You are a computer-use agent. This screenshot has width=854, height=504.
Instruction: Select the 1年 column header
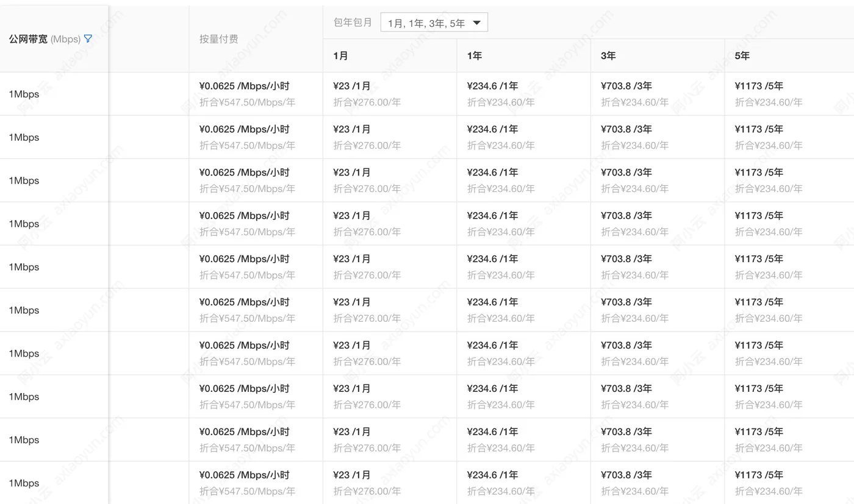click(x=474, y=55)
